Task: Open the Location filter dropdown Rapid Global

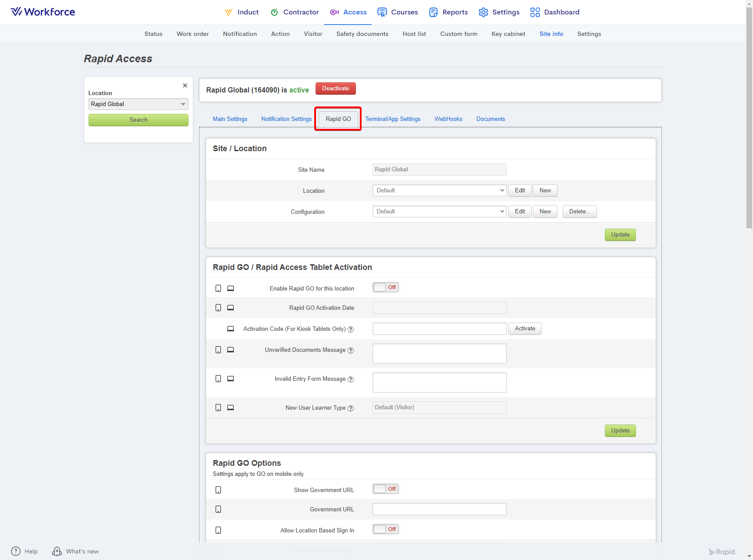Action: 139,104
